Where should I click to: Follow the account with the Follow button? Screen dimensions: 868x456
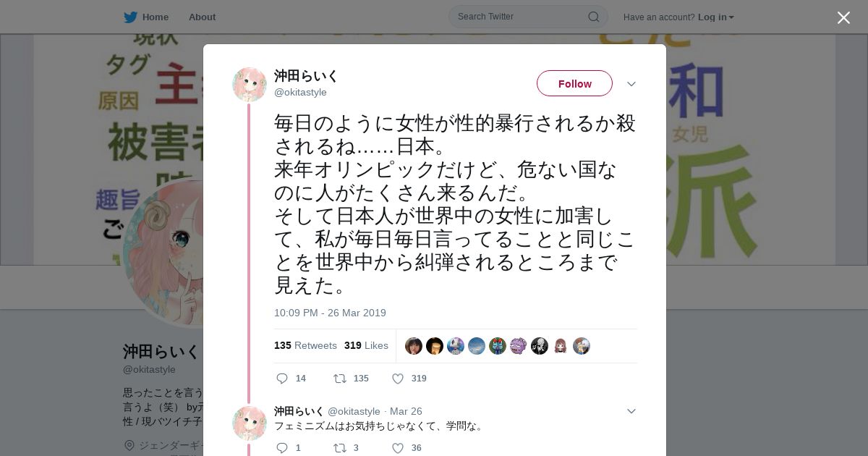pos(574,83)
